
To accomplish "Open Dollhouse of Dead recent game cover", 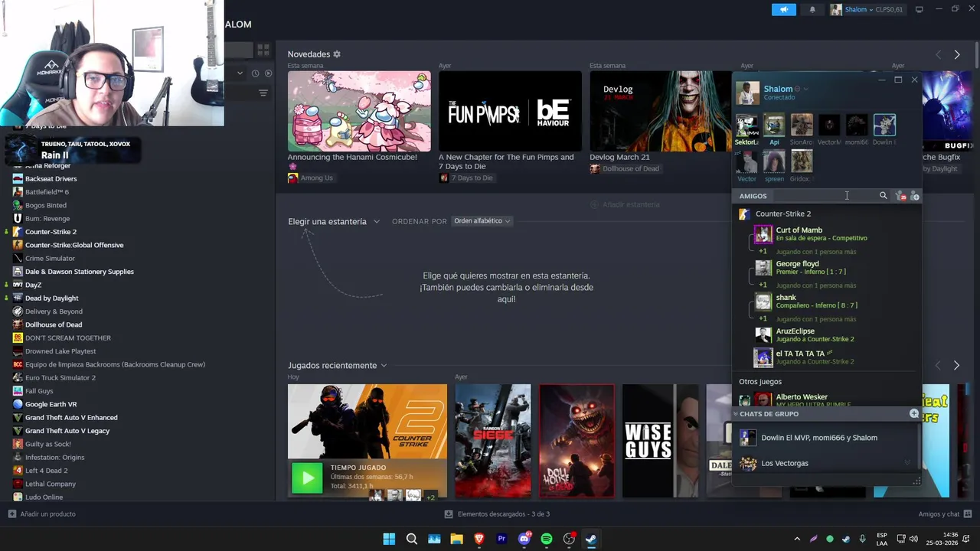I will [577, 441].
